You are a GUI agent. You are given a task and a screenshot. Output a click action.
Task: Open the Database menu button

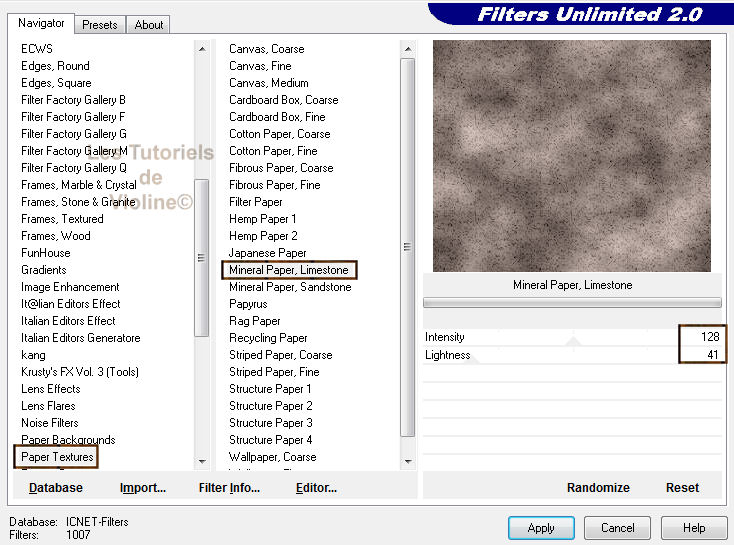pos(56,488)
